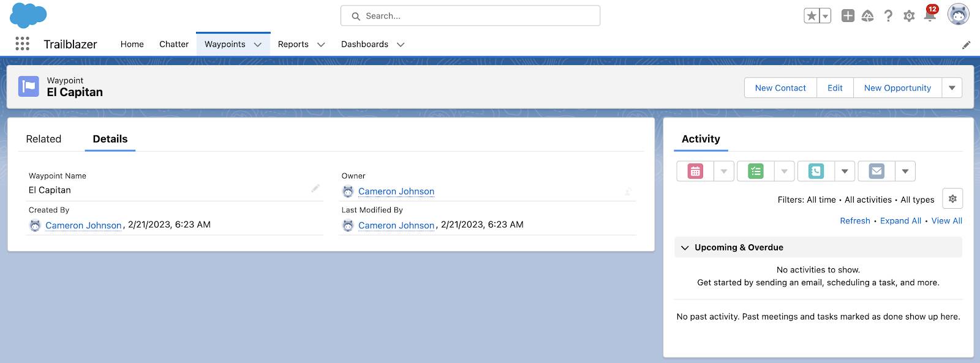Open the Trailhead guidance icon
Screen dimensions: 980x363
pyautogui.click(x=867, y=16)
